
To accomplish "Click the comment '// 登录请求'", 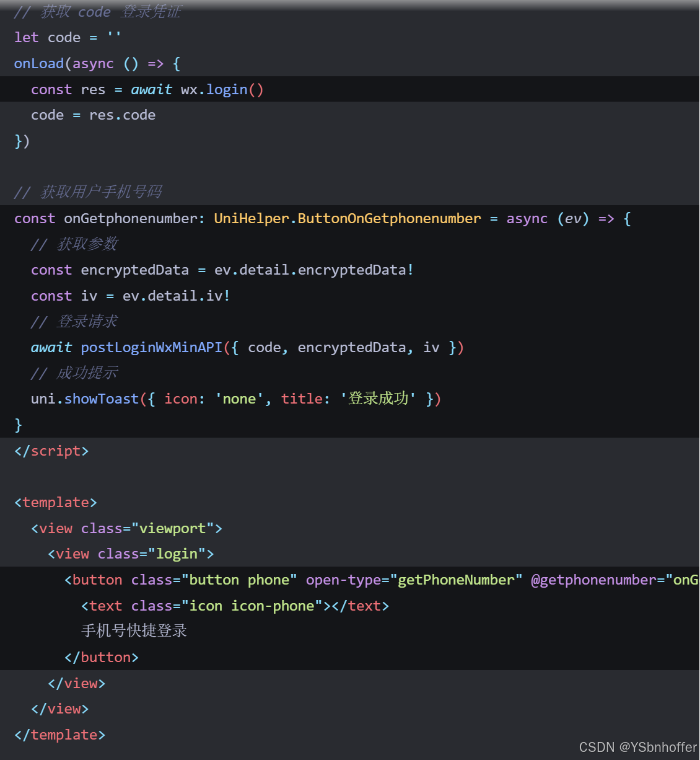I will (x=74, y=322).
